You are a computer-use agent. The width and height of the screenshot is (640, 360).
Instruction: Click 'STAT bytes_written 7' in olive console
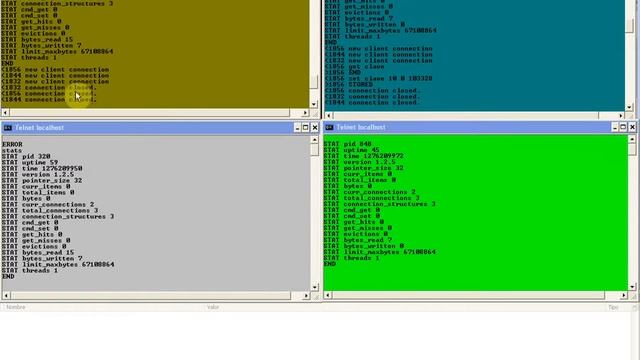pyautogui.click(x=41, y=46)
